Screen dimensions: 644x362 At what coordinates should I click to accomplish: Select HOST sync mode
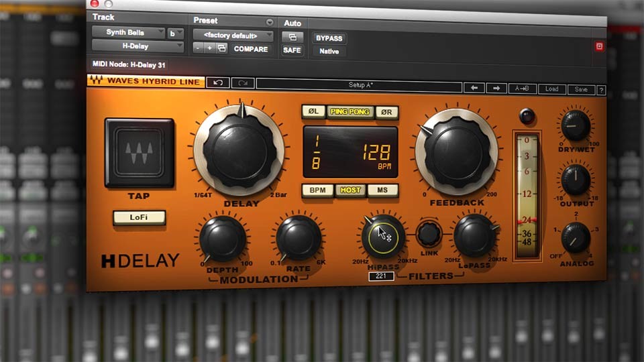pyautogui.click(x=350, y=190)
